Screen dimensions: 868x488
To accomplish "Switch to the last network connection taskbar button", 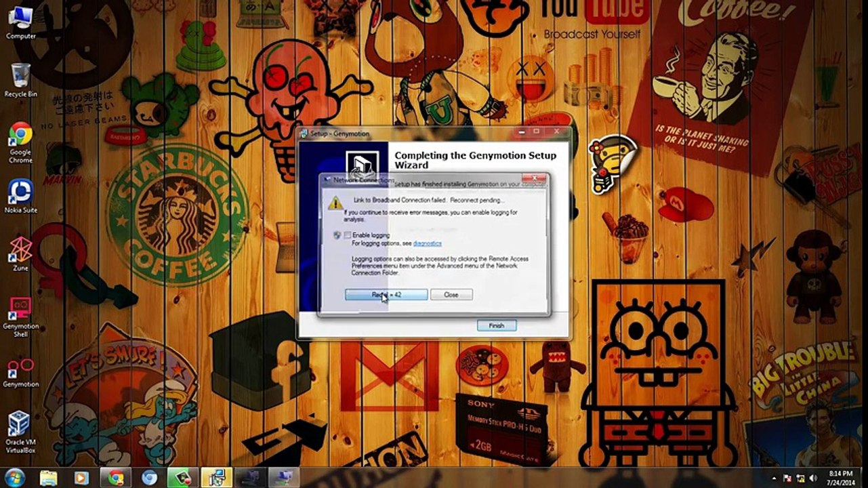I will click(x=284, y=478).
